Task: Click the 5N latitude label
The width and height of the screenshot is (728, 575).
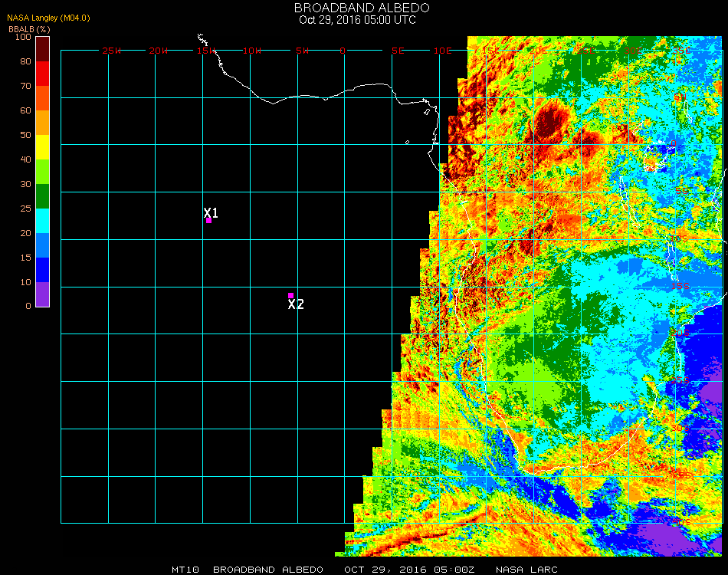Action: point(680,97)
